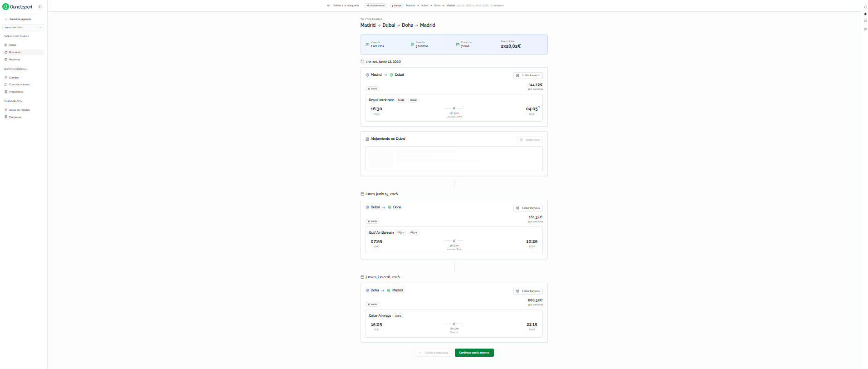Collapse the sidebar with the panel toggle icon
Image resolution: width=868 pixels, height=369 pixels.
point(40,7)
